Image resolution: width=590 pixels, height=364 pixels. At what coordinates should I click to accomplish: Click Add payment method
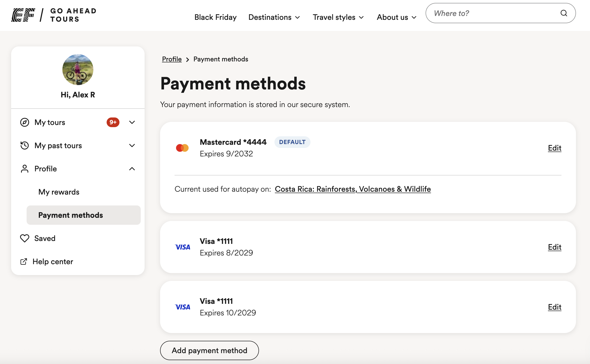pos(209,350)
